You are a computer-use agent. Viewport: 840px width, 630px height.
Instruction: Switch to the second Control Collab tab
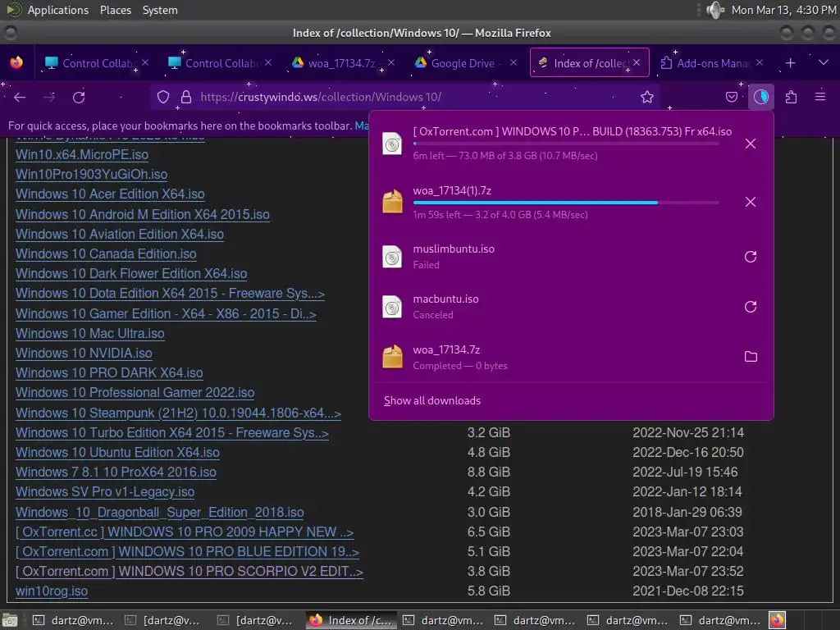[x=218, y=63]
